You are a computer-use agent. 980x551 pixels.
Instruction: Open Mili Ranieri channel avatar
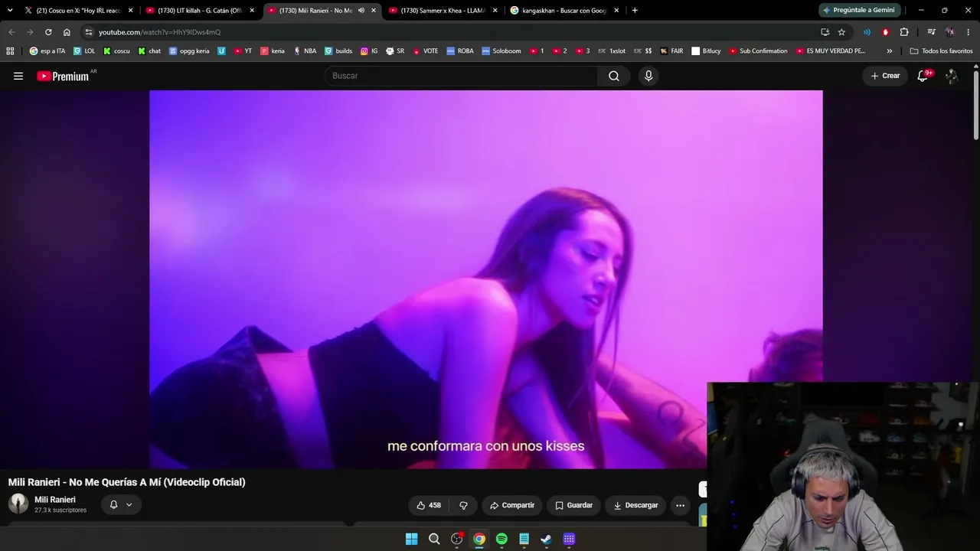click(x=18, y=504)
